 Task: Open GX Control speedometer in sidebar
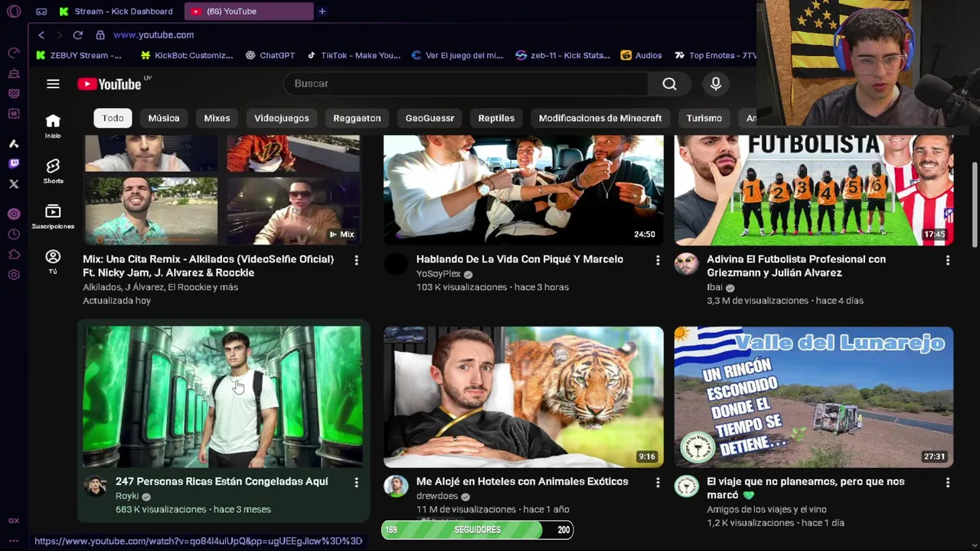click(x=14, y=53)
